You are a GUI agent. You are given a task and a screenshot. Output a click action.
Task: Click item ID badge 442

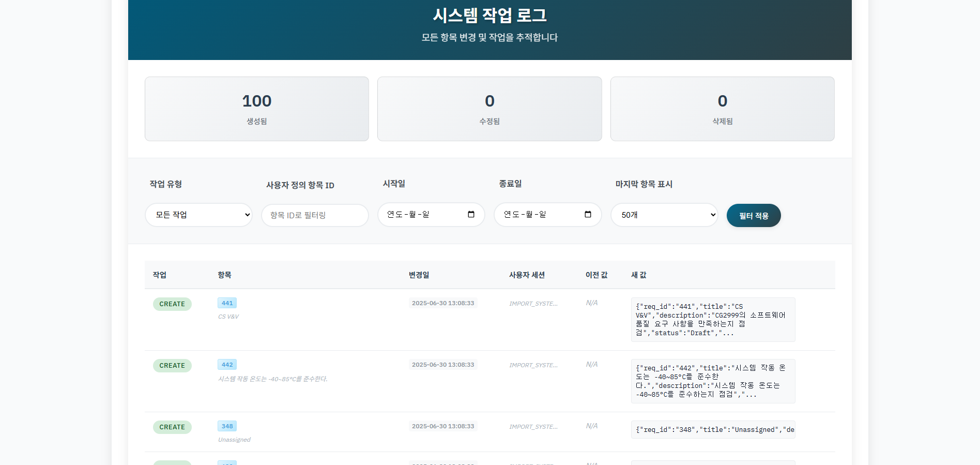pyautogui.click(x=227, y=365)
